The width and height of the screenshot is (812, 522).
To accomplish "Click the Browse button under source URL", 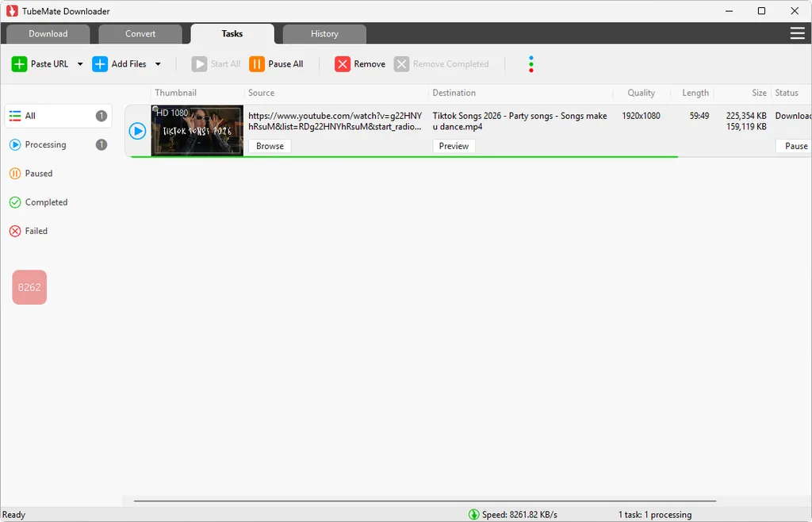I will click(270, 146).
